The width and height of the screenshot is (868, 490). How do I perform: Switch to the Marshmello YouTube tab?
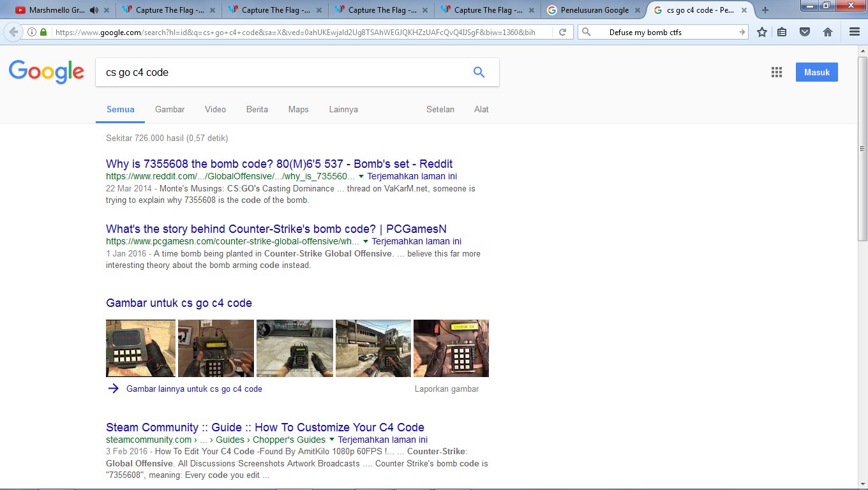pyautogui.click(x=57, y=10)
